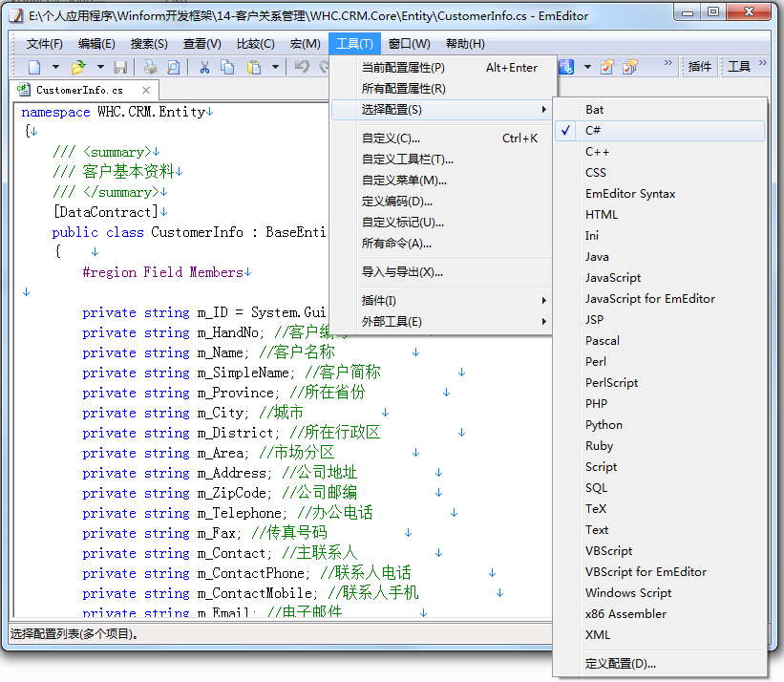Choose 当前配置属性(P) menu entry

click(x=442, y=68)
